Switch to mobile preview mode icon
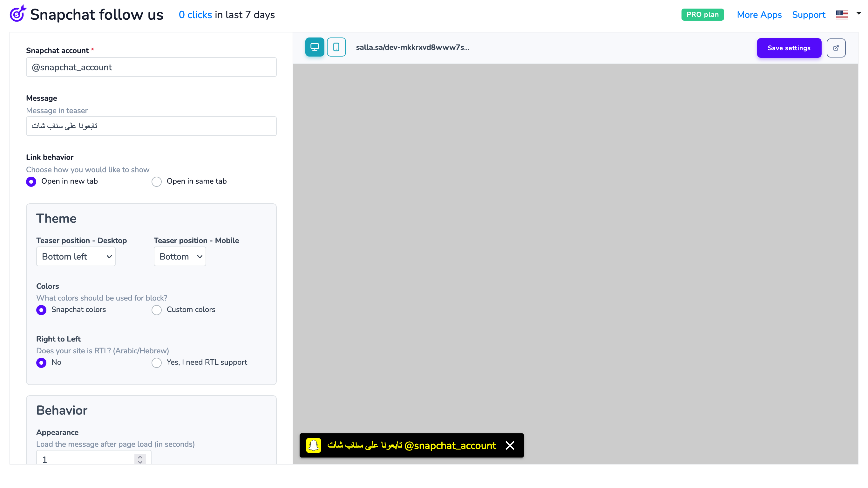Screen dimensions: 868x488 tap(336, 47)
